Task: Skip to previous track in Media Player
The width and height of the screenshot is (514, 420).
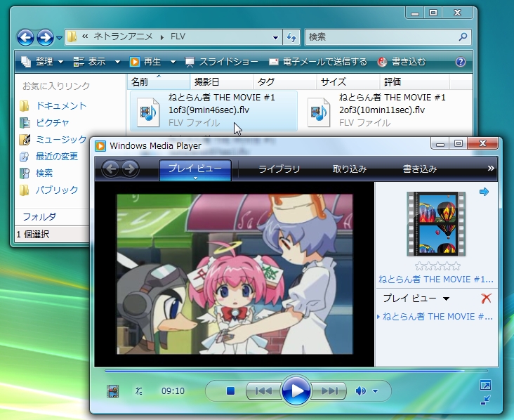Action: (x=263, y=391)
